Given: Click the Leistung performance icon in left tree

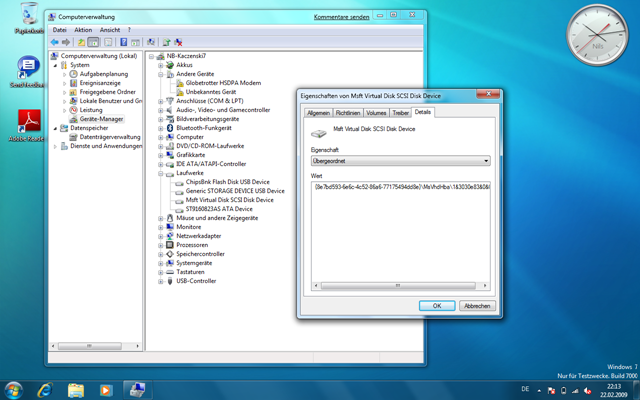Looking at the screenshot, I should coord(73,110).
